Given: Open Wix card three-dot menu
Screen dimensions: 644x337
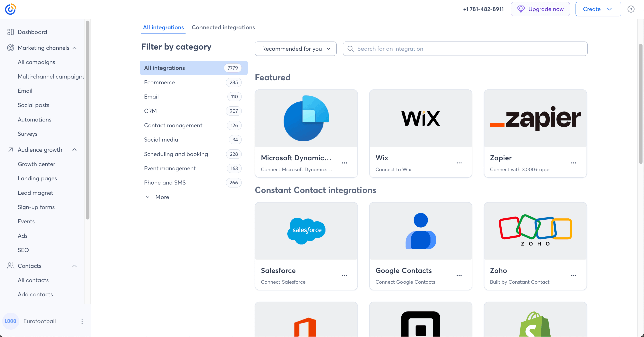Looking at the screenshot, I should point(459,163).
